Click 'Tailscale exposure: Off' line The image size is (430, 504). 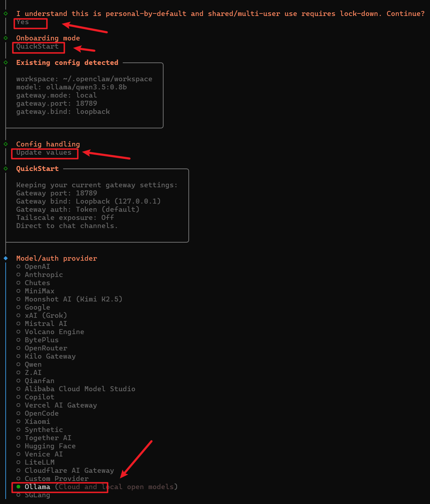click(65, 217)
